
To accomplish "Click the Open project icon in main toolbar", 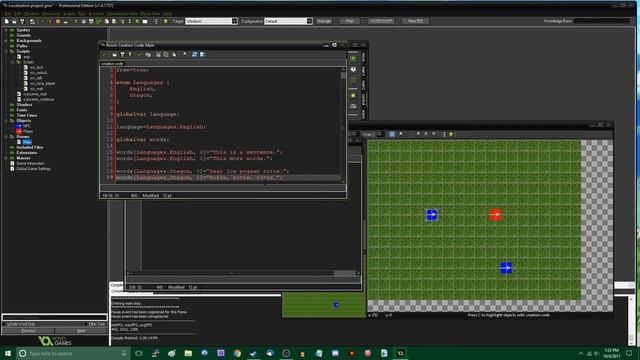I will coord(14,21).
